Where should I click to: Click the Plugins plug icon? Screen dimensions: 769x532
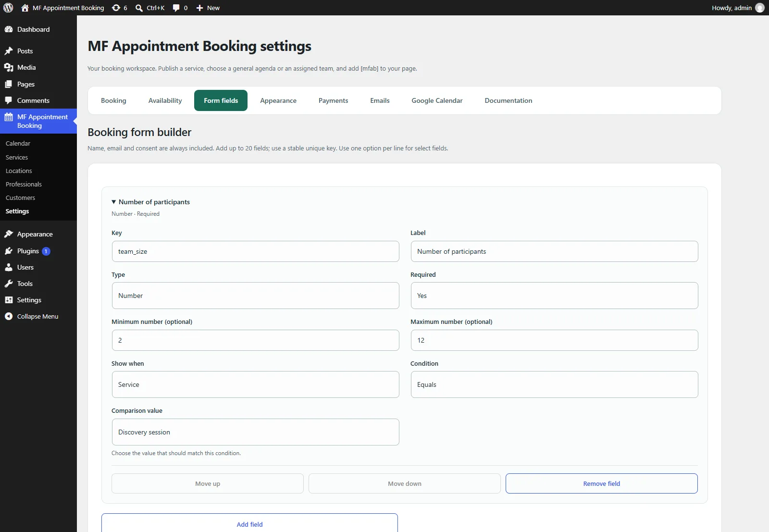9,251
